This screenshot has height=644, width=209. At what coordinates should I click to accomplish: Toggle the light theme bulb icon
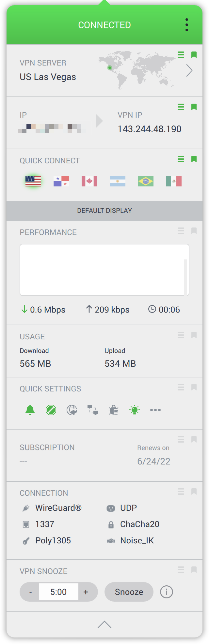135,410
